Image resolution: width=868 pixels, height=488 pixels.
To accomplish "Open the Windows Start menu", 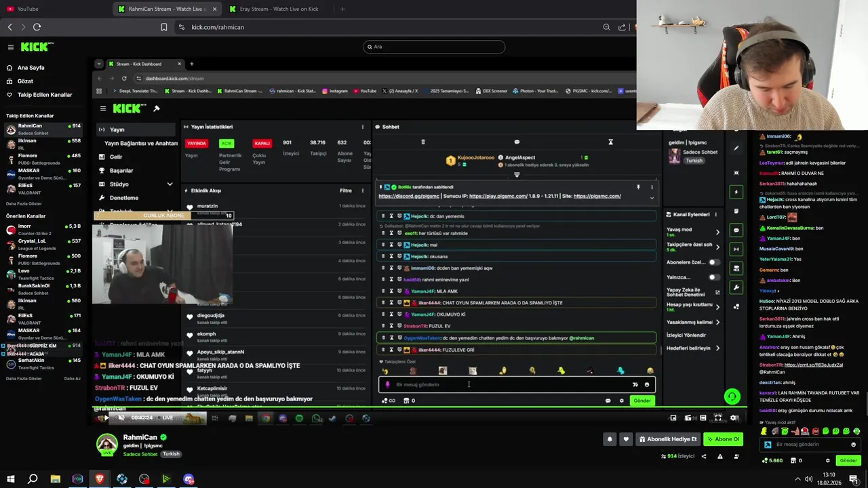I will tap(10, 479).
